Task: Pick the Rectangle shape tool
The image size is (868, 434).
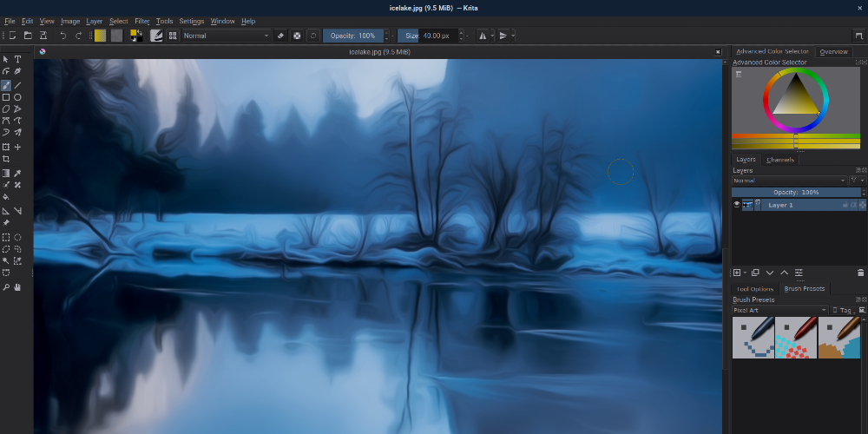Action: [x=6, y=97]
